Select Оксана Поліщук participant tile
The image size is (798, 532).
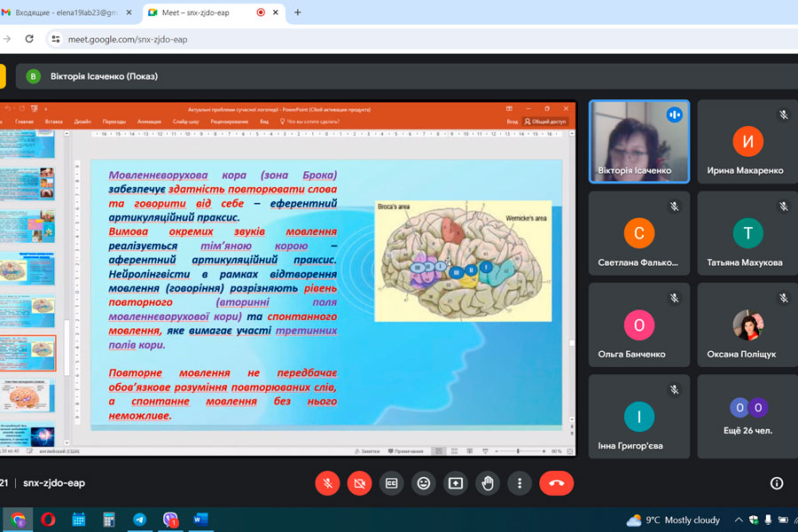click(747, 325)
